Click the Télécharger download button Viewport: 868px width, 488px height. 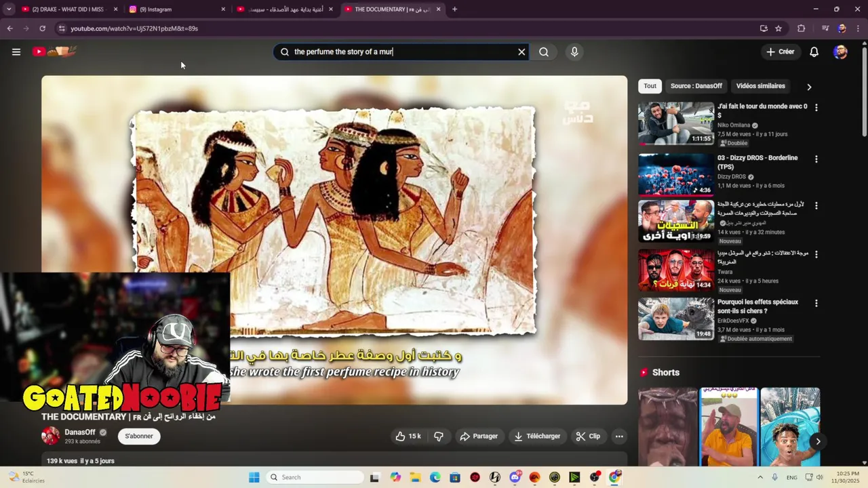click(x=537, y=436)
